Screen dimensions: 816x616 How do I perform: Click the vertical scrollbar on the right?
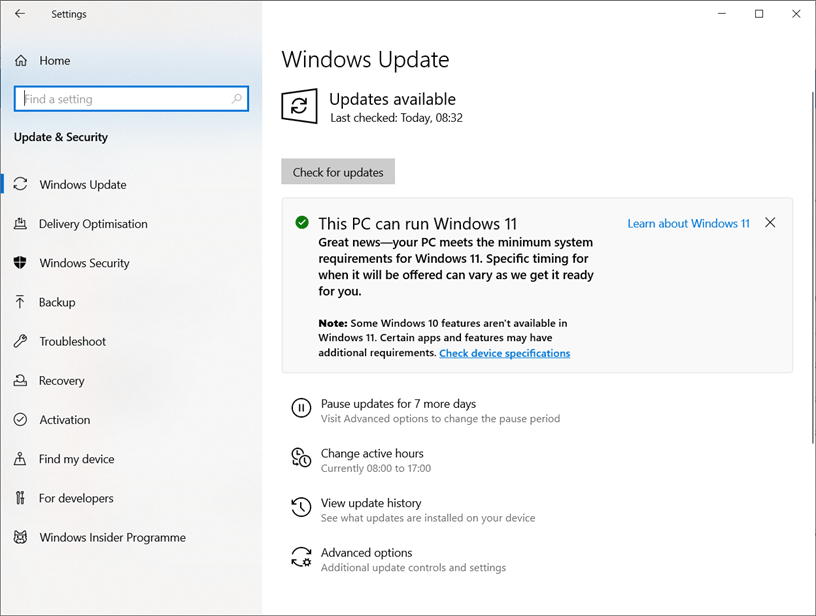(x=813, y=268)
